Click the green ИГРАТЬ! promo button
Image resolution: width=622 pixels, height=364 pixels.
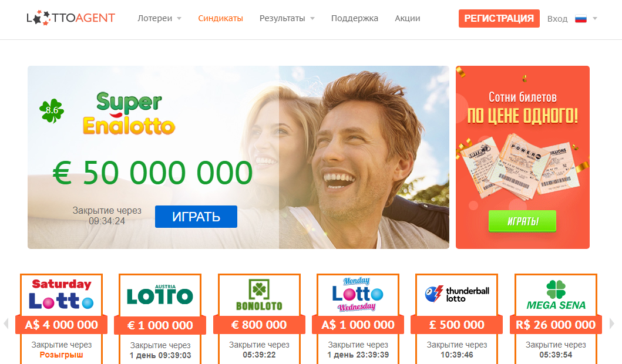pyautogui.click(x=522, y=221)
